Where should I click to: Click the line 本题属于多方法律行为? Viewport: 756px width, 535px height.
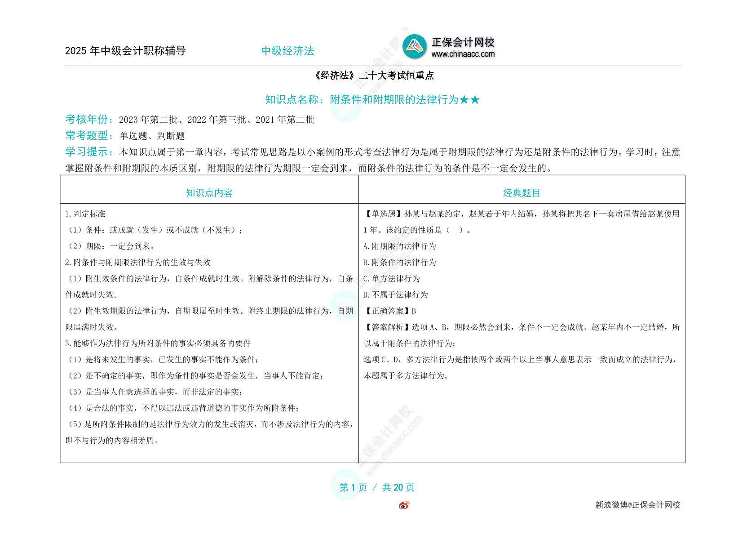click(407, 376)
